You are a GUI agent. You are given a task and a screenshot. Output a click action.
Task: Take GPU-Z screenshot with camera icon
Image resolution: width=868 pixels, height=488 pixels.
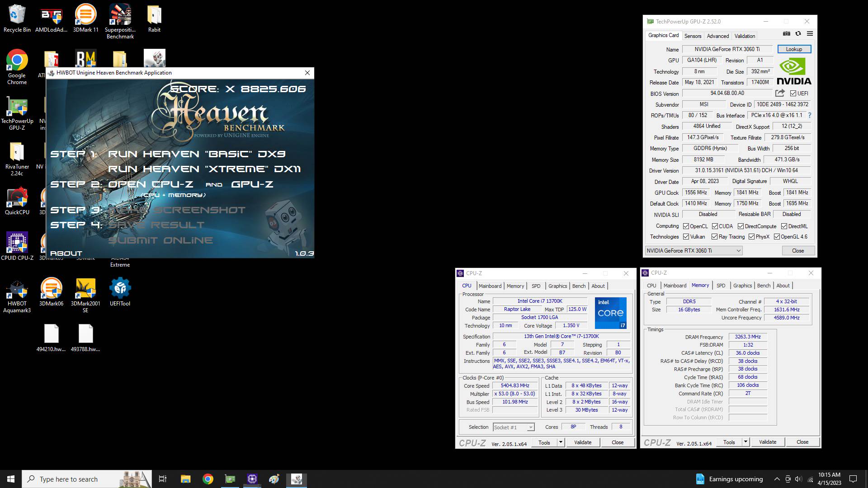click(787, 34)
